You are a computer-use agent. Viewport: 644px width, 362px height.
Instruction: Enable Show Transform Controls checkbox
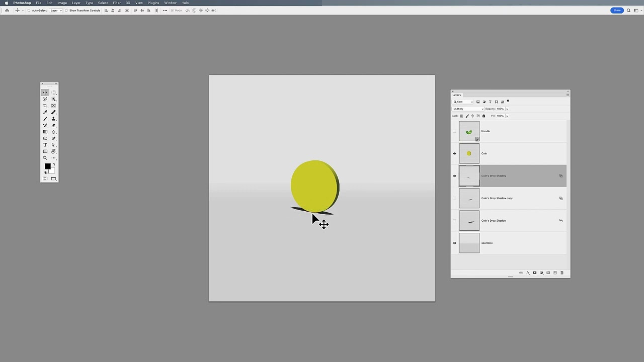(x=66, y=11)
